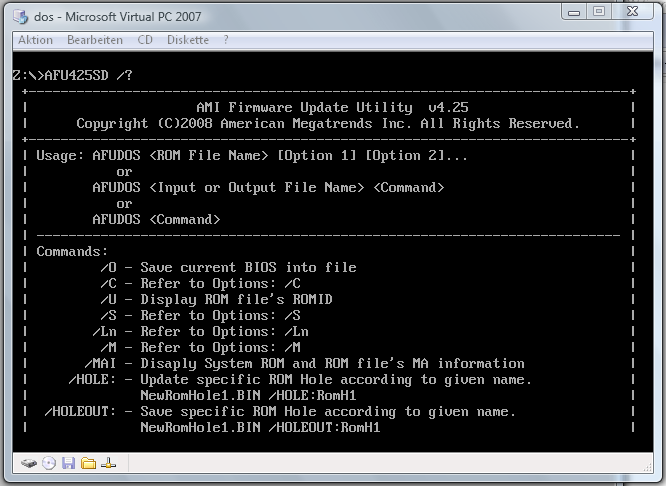Click the Virtual PC title bar icon
Viewport: 666px width, 486px height.
[20, 17]
